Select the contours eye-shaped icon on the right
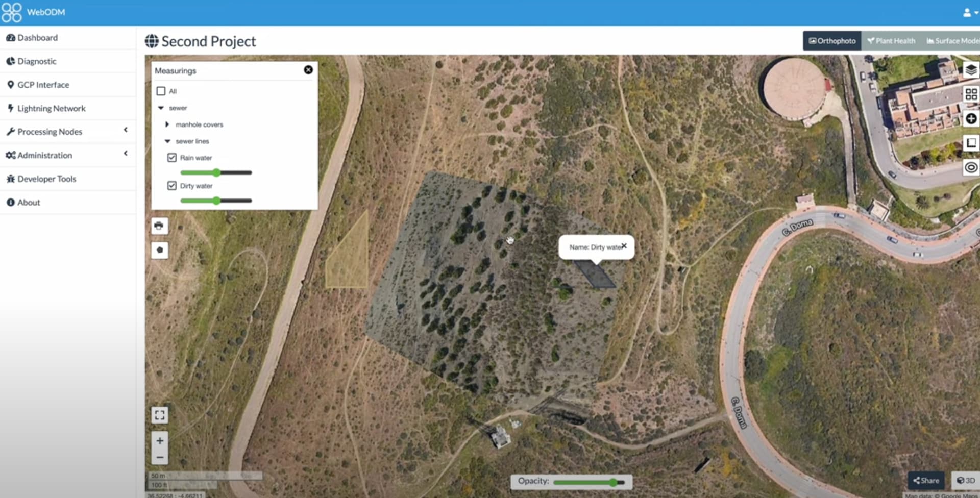The image size is (980, 498). pos(971,167)
